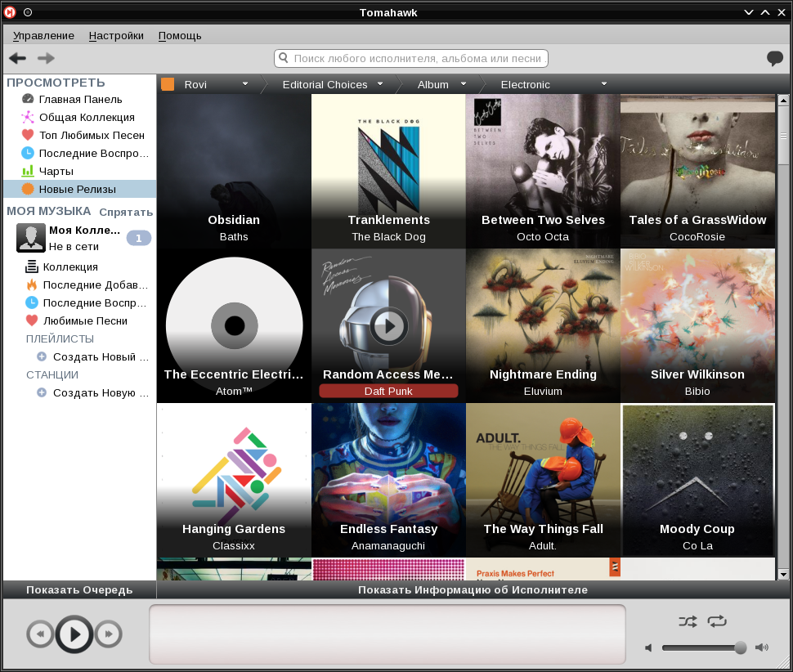The height and width of the screenshot is (672, 793).
Task: Click the vertical scrollbar thumb in album grid
Action: coord(783,135)
